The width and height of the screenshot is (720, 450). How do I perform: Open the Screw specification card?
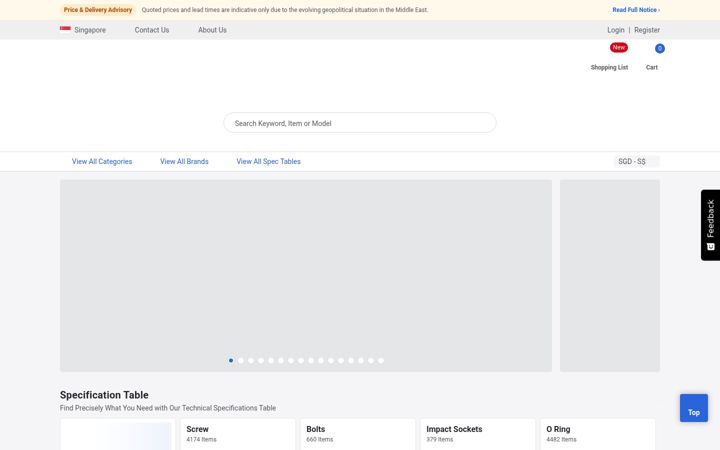point(238,434)
